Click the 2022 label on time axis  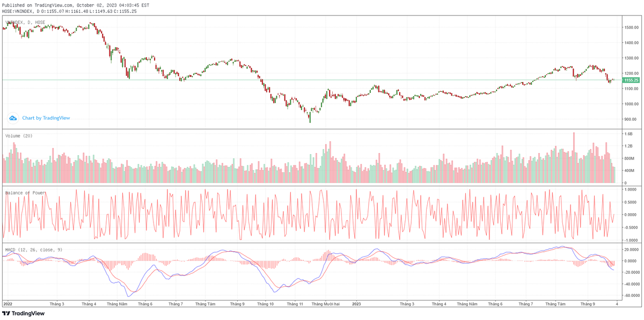(x=8, y=304)
